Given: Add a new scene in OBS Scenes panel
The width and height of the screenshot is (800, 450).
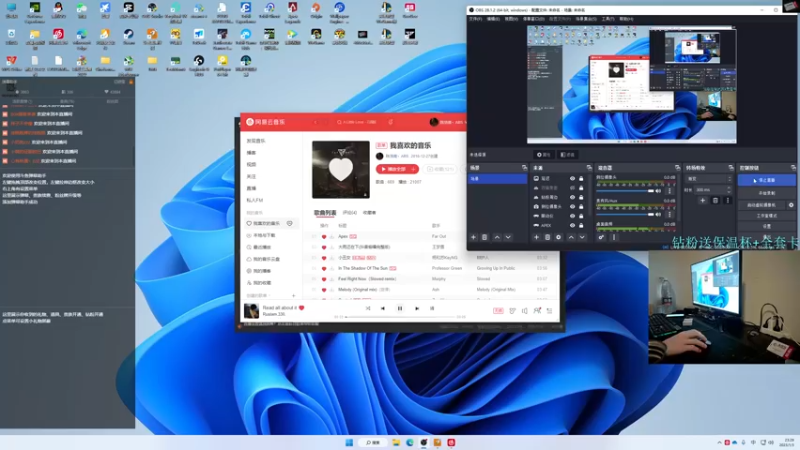Looking at the screenshot, I should coord(473,237).
